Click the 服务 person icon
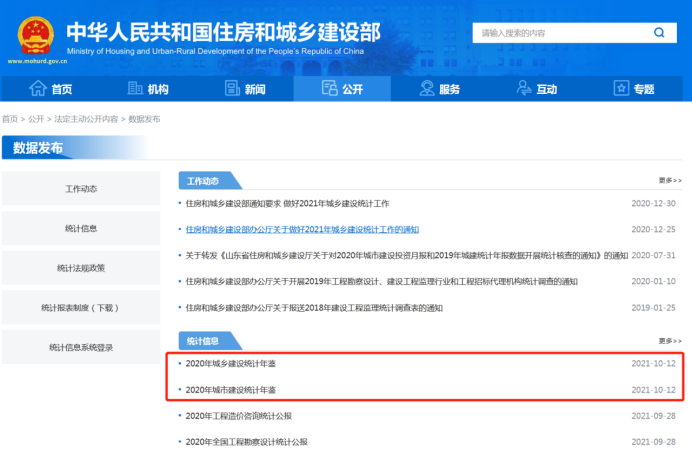692x459 pixels. tap(427, 89)
